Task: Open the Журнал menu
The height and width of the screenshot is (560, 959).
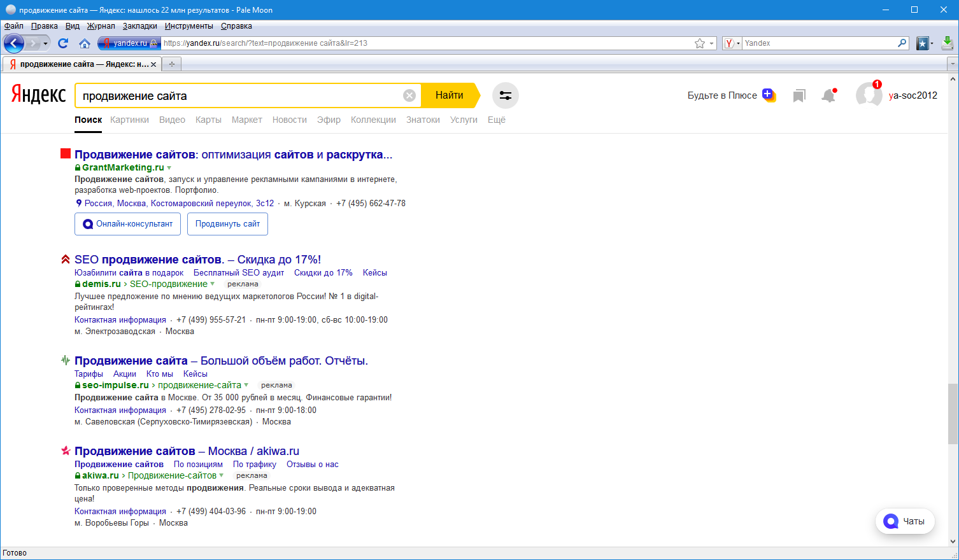Action: click(101, 26)
